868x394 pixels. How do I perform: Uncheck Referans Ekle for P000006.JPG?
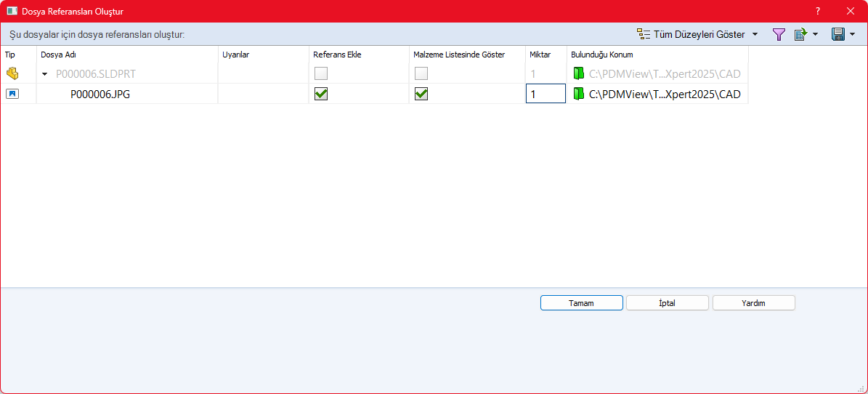(x=320, y=94)
